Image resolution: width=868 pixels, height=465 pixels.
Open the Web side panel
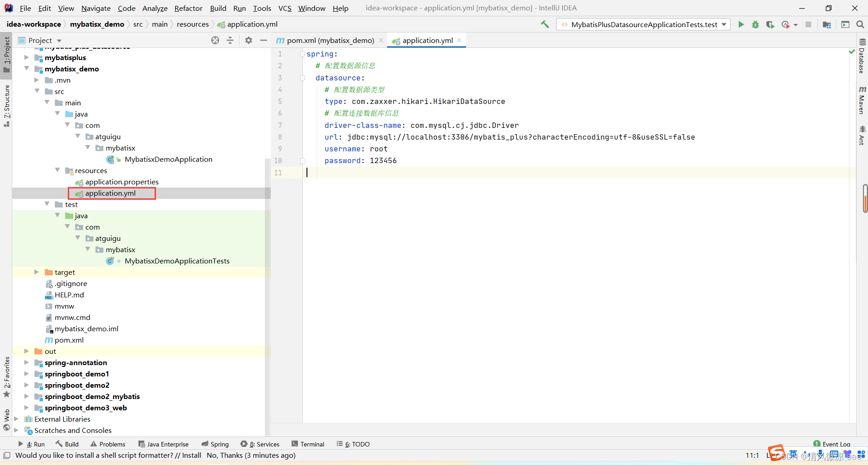(x=6, y=420)
